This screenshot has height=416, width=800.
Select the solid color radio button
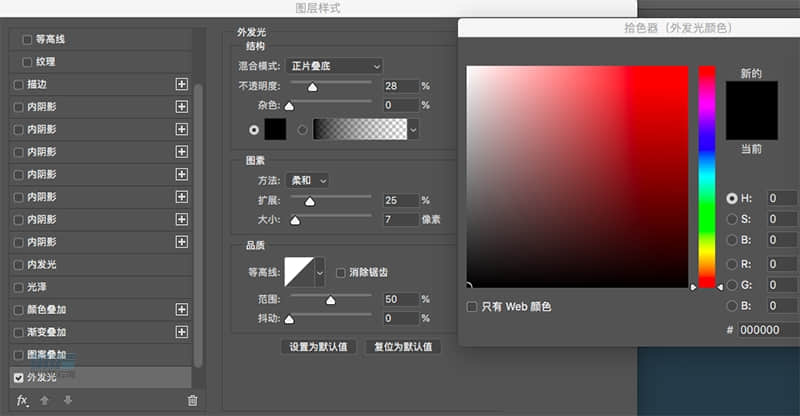254,130
